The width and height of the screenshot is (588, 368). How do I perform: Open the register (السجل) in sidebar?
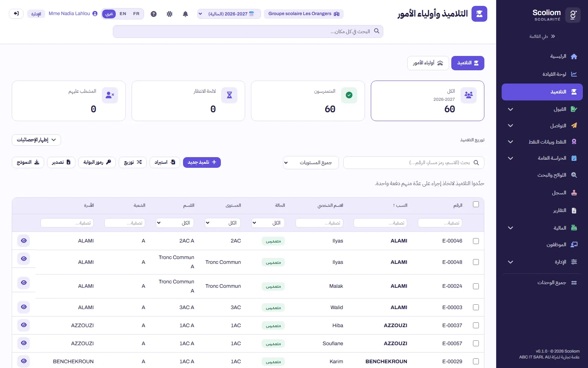click(x=542, y=193)
